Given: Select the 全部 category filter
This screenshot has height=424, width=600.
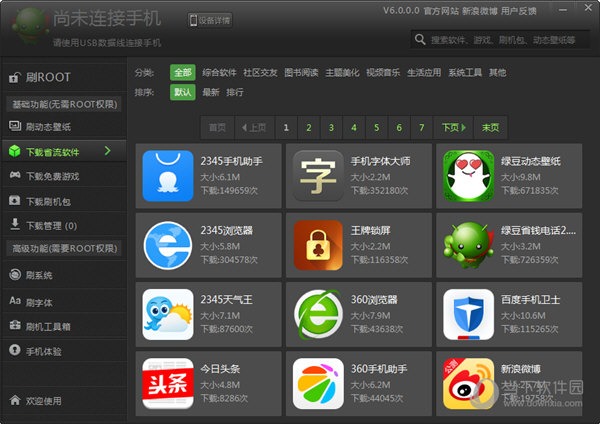Looking at the screenshot, I should [x=183, y=72].
